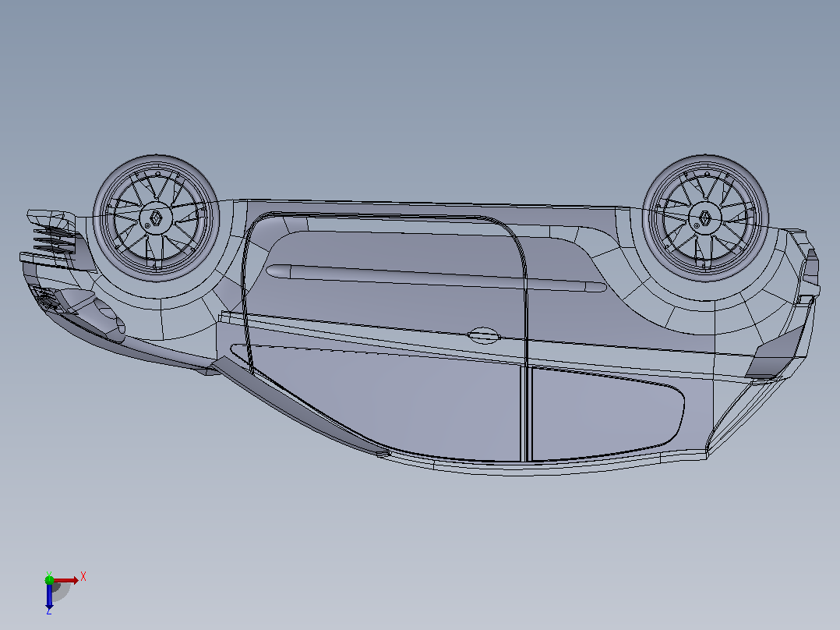Select the front grille slats

pyautogui.click(x=55, y=239)
